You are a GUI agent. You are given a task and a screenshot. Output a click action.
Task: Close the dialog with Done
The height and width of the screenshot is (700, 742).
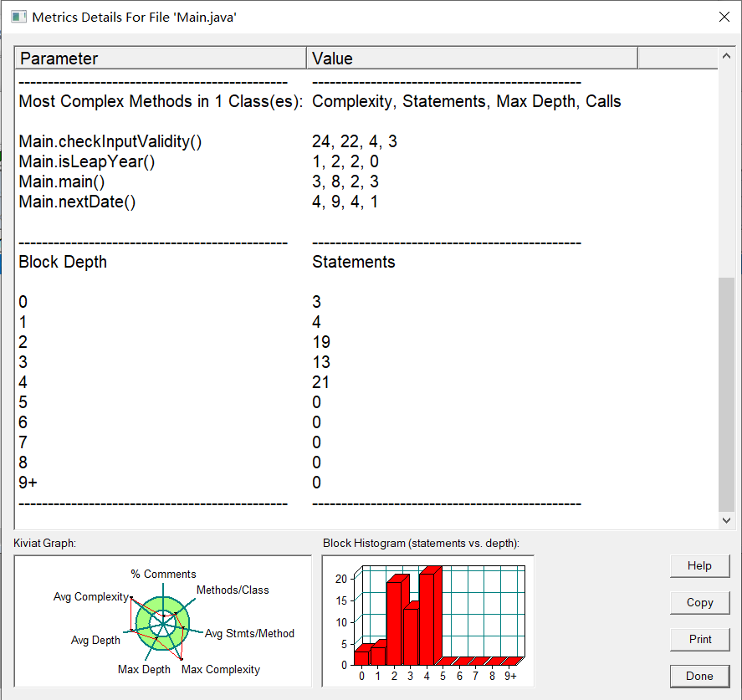[x=699, y=677]
